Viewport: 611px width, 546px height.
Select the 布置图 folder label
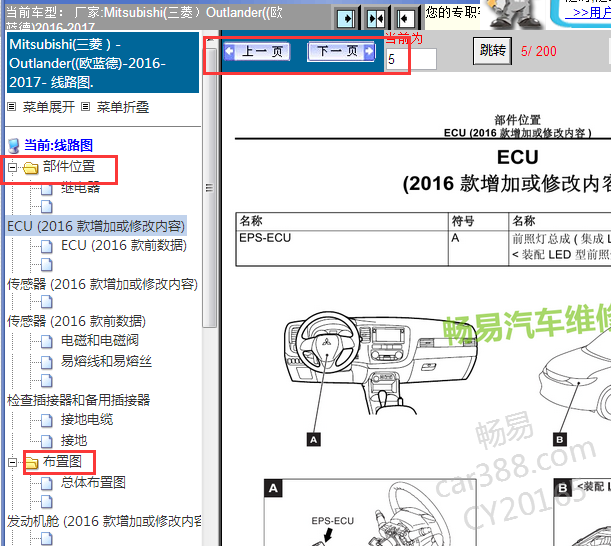[x=62, y=461]
